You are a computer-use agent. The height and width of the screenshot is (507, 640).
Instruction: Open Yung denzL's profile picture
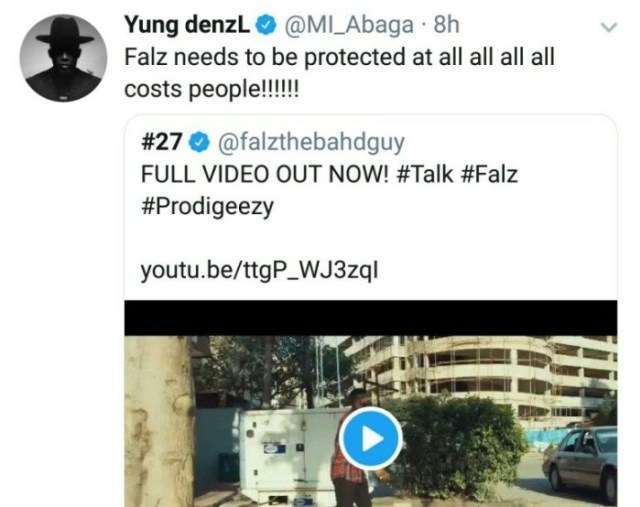(x=64, y=58)
